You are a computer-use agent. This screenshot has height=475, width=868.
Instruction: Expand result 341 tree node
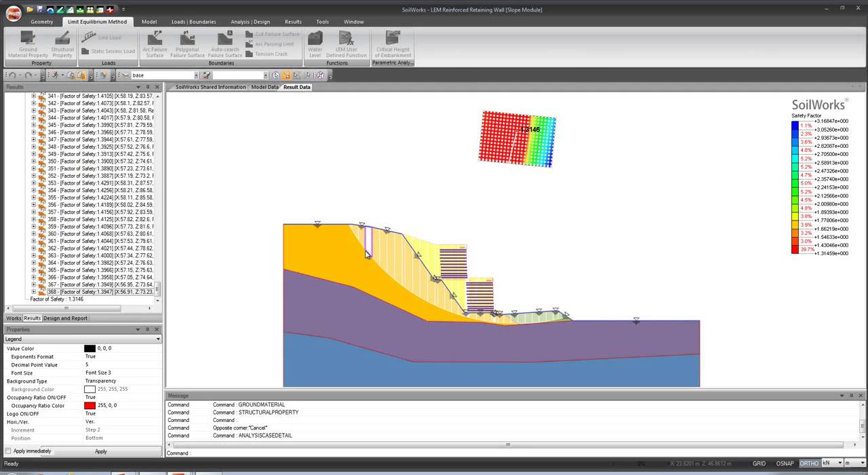[x=34, y=96]
